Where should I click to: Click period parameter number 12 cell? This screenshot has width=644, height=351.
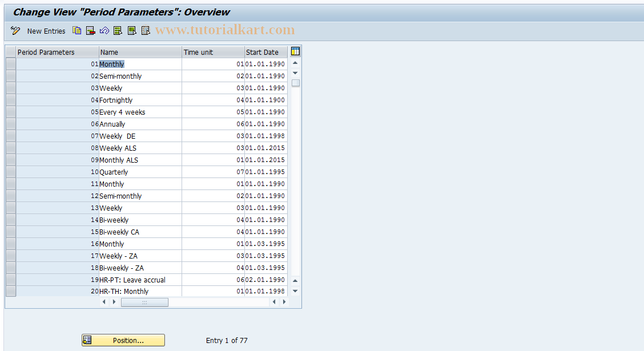tap(58, 196)
